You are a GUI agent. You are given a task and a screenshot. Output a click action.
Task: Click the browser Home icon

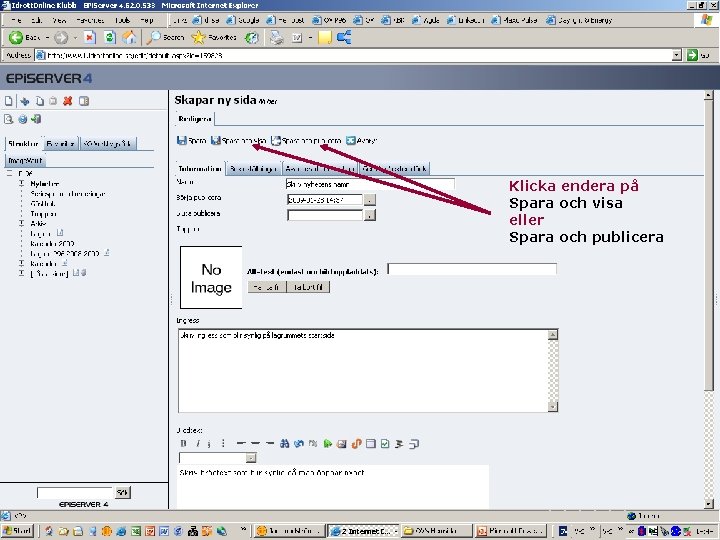129,37
